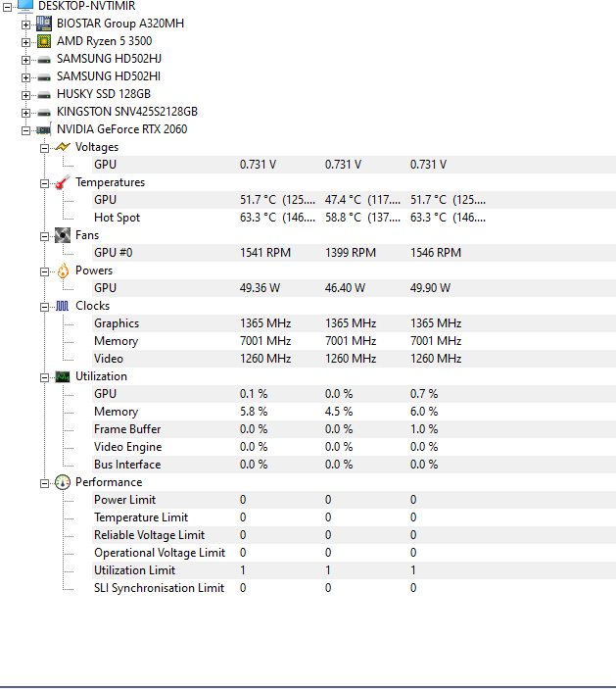This screenshot has width=616, height=689.
Task: Click the Performance gauge icon
Action: coord(63,482)
